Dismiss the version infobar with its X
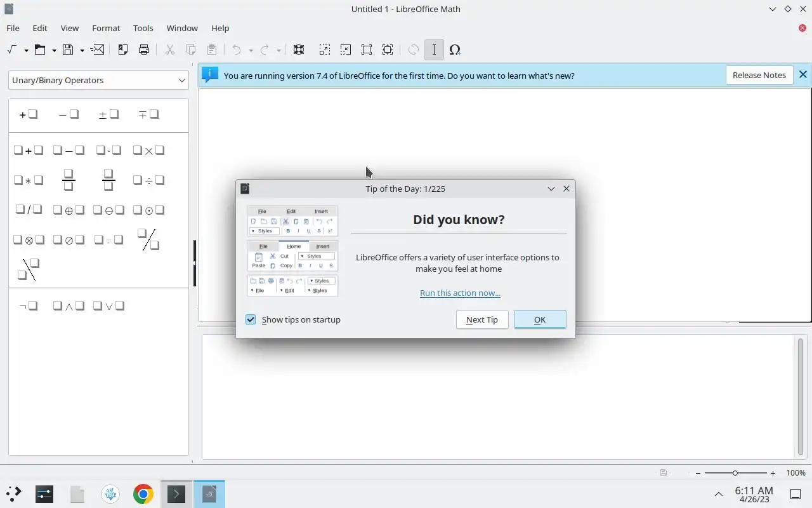Screen dimensions: 812x508 click(802, 75)
